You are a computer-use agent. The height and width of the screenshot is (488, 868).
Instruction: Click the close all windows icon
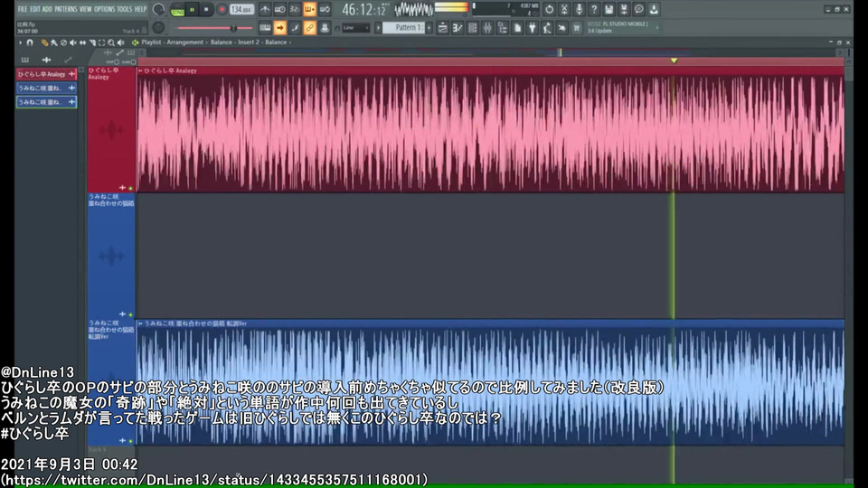coord(561,28)
